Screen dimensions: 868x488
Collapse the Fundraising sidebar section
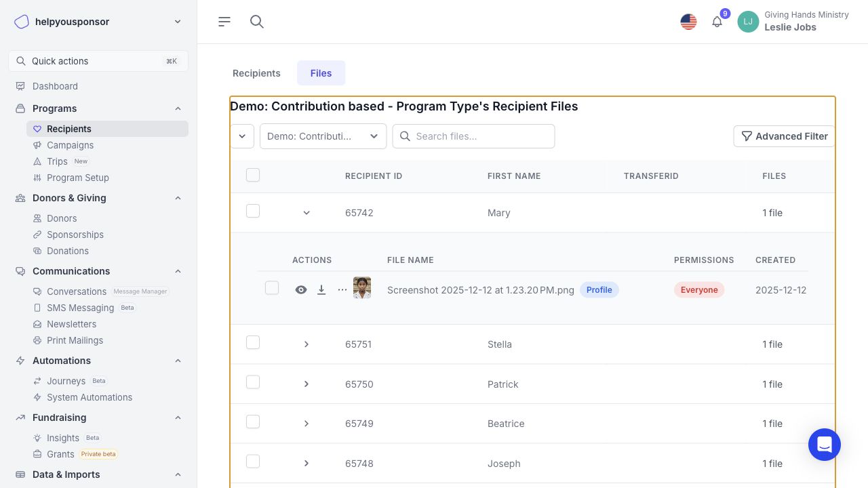click(x=178, y=418)
